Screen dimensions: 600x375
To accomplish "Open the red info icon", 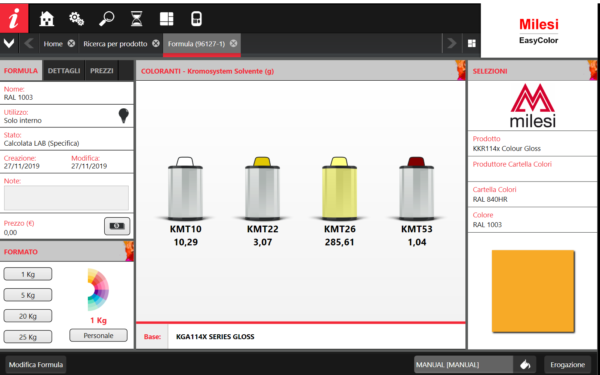I will [x=14, y=18].
